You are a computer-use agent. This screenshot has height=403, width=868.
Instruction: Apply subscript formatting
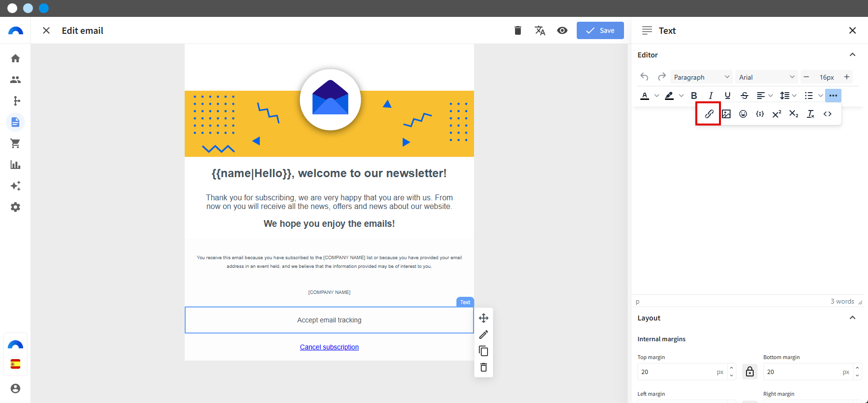(x=794, y=114)
